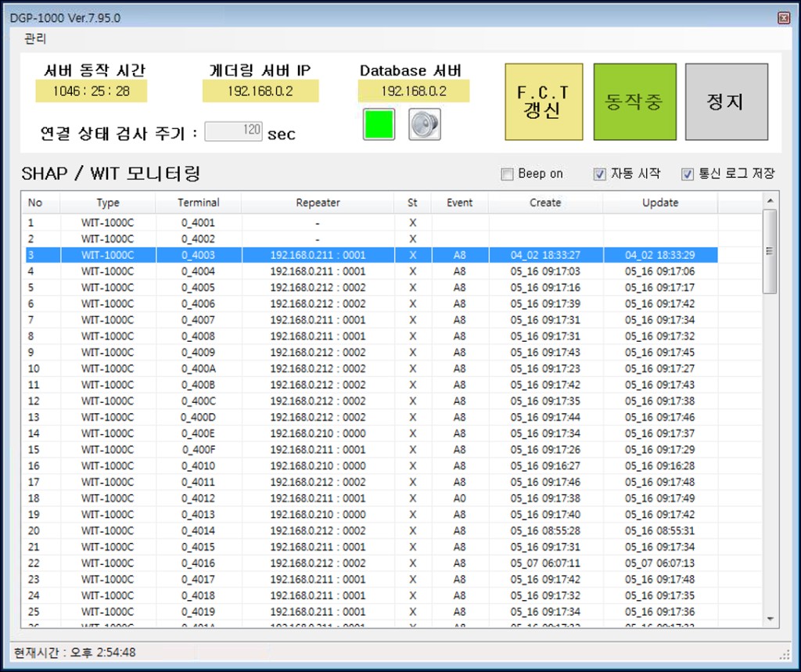The image size is (801, 672).
Task: Click the gathering server IP 192.168.0.2 under 게더링 서버 IP
Action: point(260,91)
